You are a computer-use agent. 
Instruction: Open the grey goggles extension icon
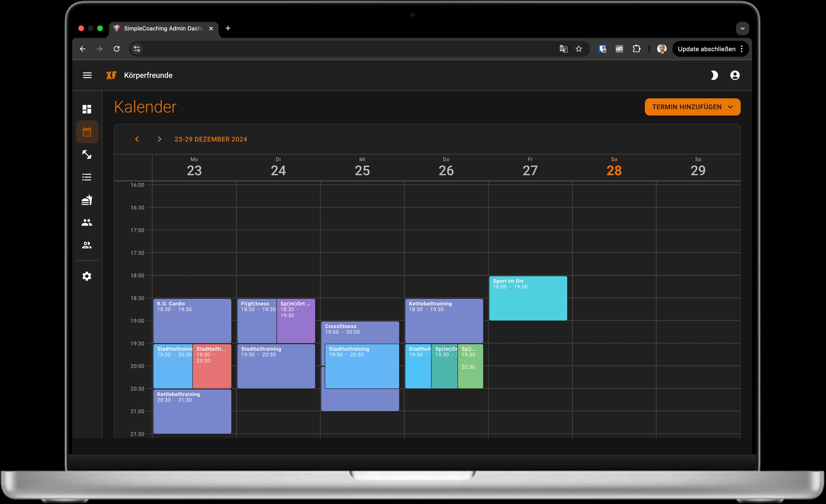[619, 49]
